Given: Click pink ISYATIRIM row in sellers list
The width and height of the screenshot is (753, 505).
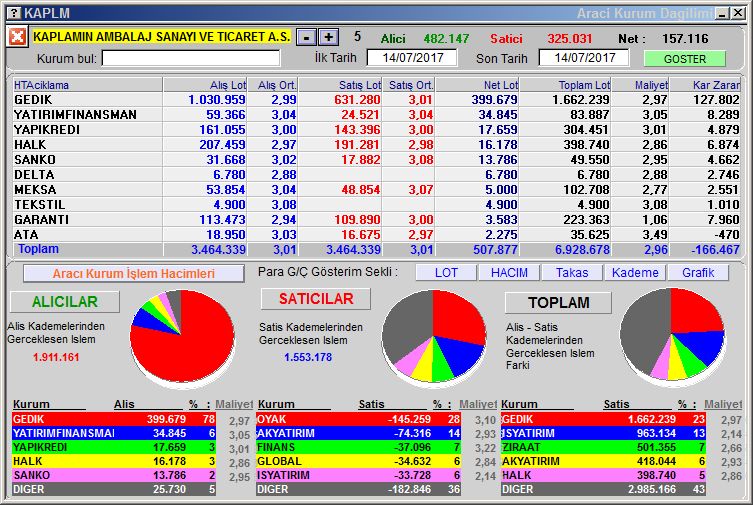Looking at the screenshot, I should click(358, 475).
